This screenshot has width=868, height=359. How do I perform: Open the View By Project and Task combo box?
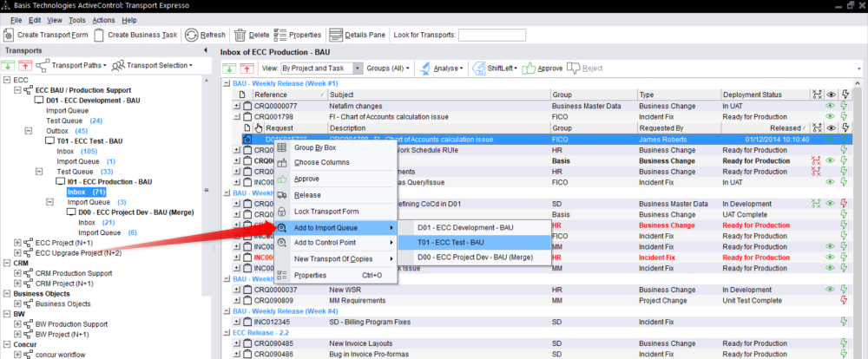point(358,69)
